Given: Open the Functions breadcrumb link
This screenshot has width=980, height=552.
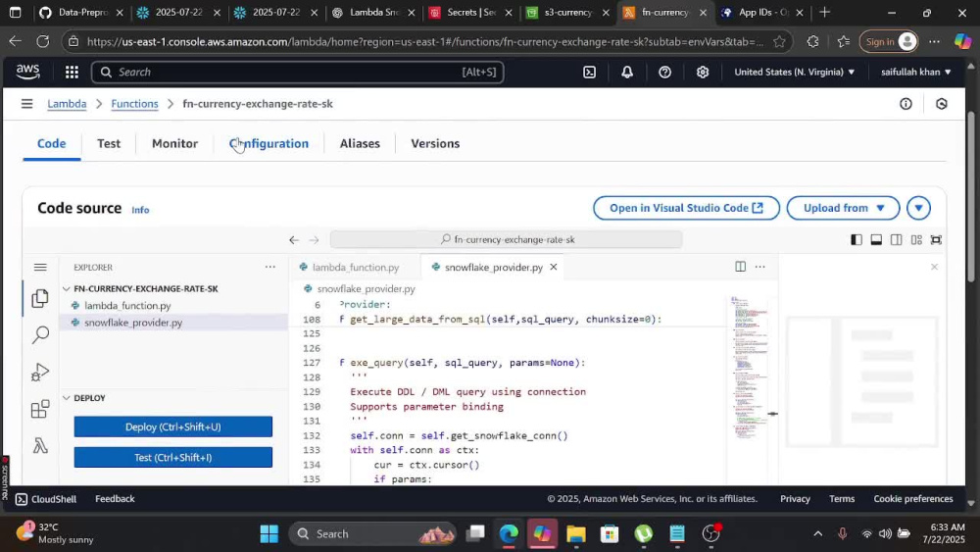Looking at the screenshot, I should 134,104.
